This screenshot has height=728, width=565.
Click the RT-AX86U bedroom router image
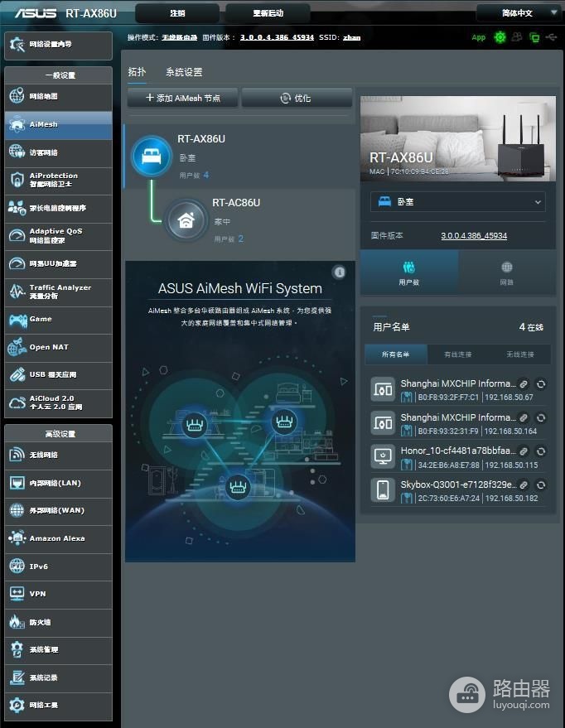tap(458, 138)
